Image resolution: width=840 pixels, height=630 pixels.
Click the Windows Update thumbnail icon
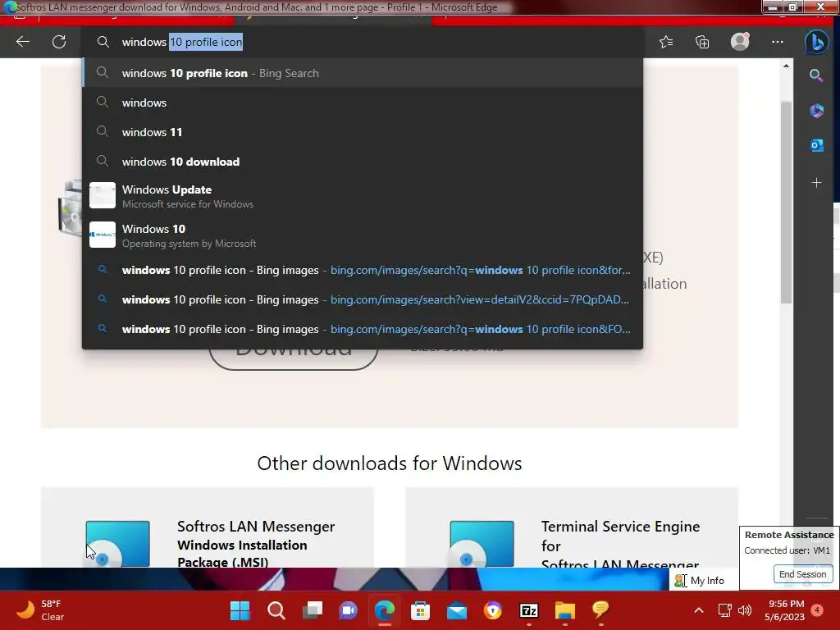(103, 195)
